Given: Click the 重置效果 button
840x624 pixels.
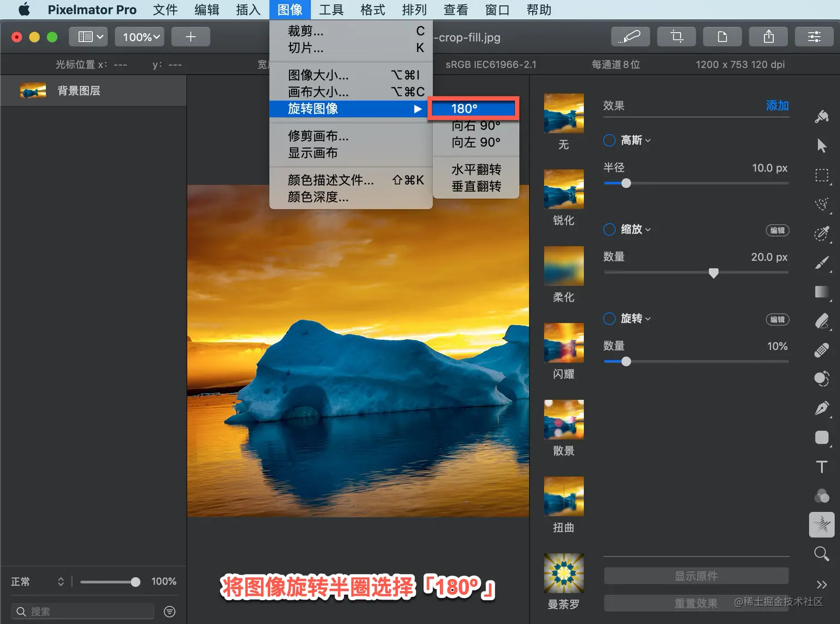Looking at the screenshot, I should (696, 603).
